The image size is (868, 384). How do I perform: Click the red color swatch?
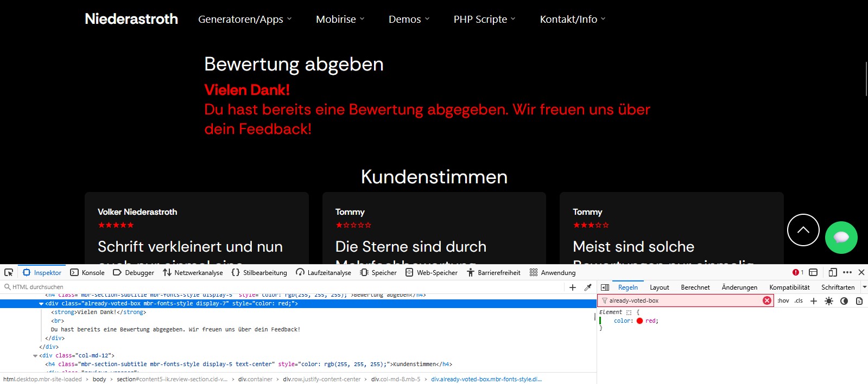point(639,321)
